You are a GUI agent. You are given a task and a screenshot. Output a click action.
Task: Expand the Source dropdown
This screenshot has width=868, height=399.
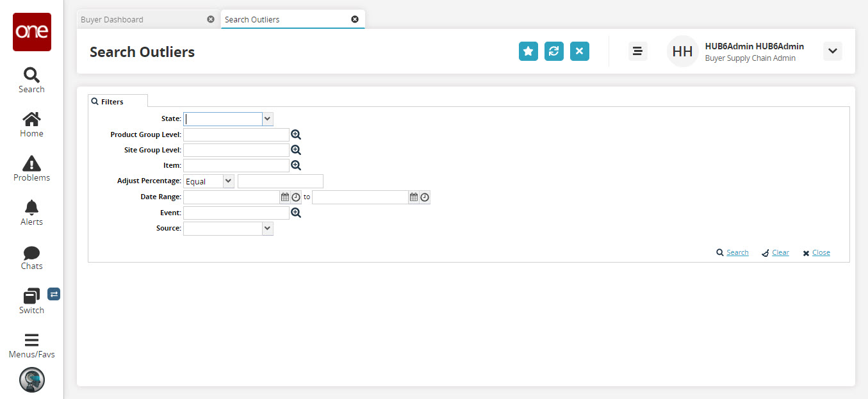(x=267, y=228)
